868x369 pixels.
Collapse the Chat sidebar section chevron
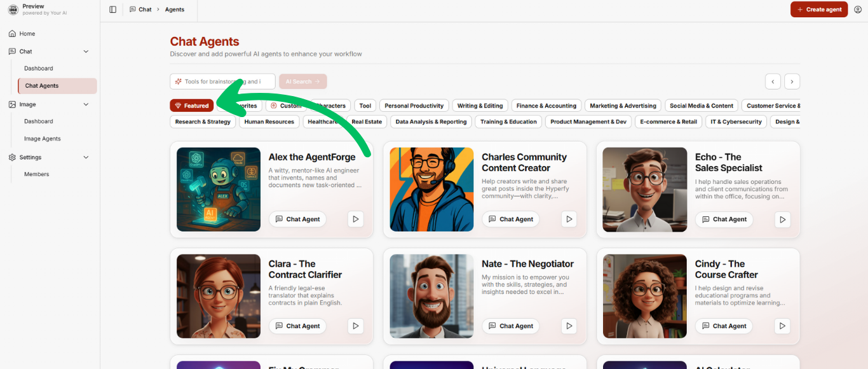click(86, 52)
